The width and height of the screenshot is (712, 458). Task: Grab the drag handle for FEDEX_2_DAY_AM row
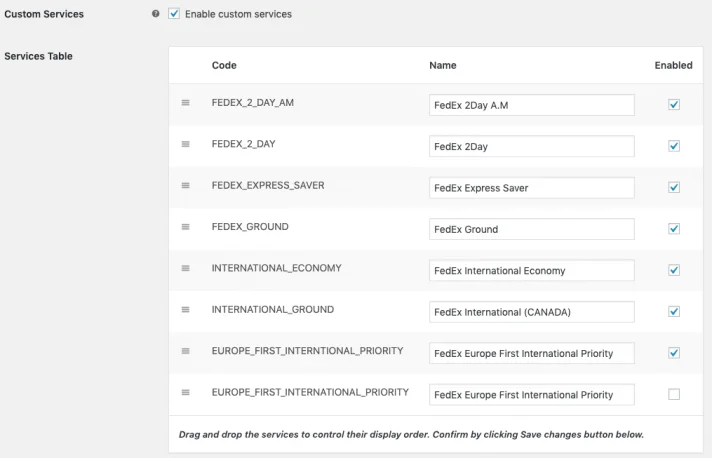coord(185,103)
